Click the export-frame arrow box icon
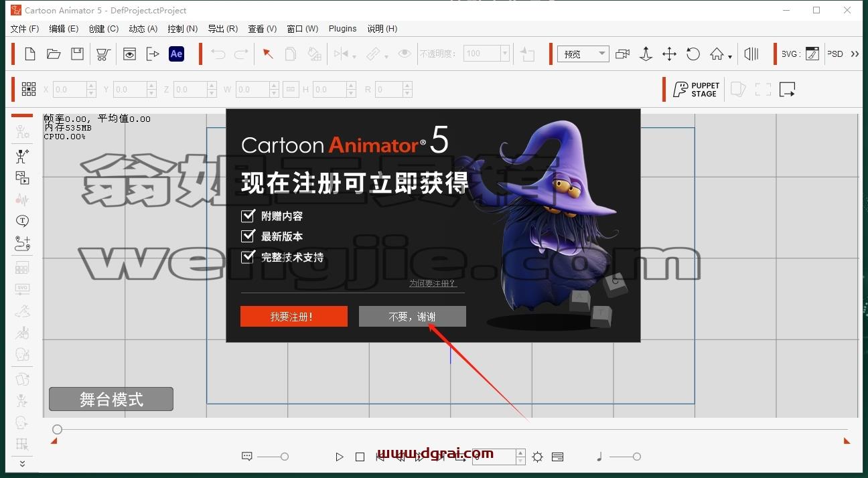This screenshot has width=868, height=478. click(x=787, y=90)
